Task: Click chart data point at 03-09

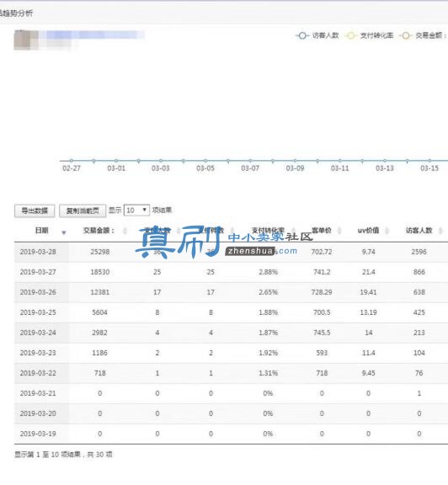Action: click(296, 161)
